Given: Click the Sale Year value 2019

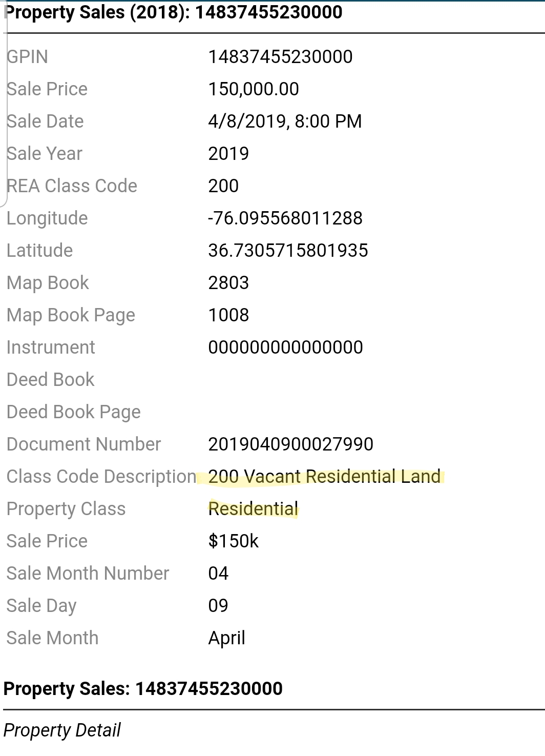Looking at the screenshot, I should point(228,154).
